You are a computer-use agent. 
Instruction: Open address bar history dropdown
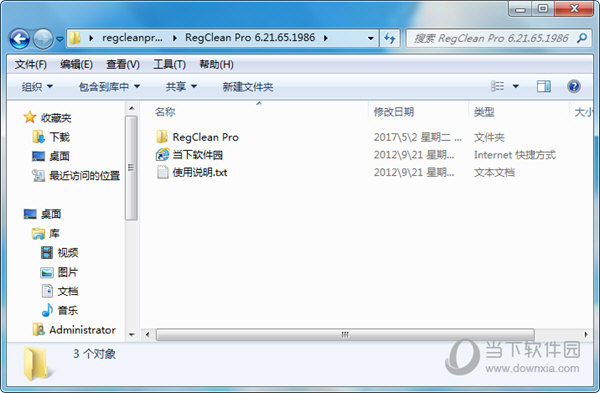click(370, 38)
